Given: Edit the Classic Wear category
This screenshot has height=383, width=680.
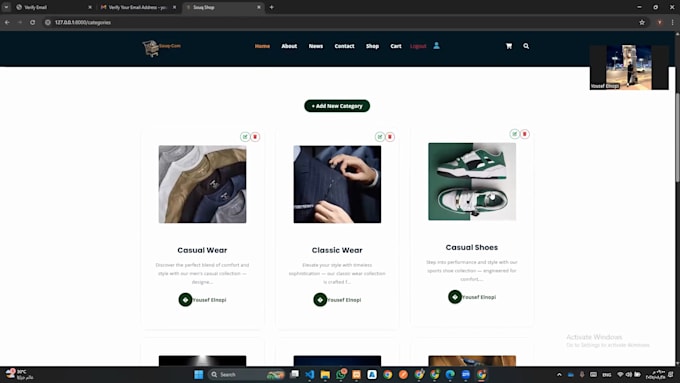Looking at the screenshot, I should point(380,137).
